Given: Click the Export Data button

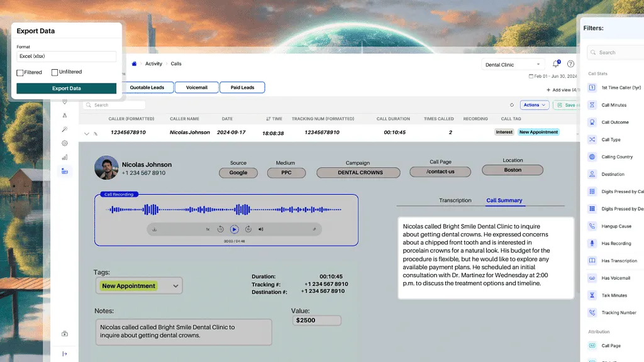Looking at the screenshot, I should (x=66, y=88).
